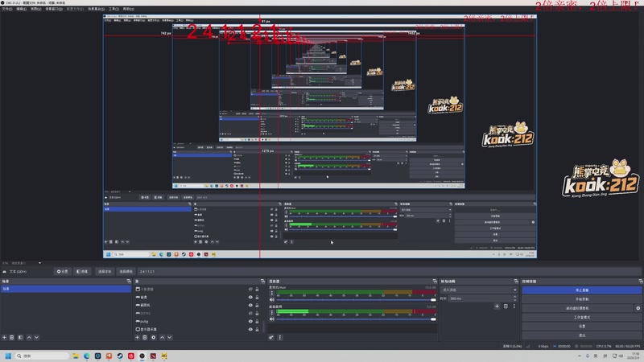
Task: Enable 工作室模式 in controls
Action: click(581, 317)
